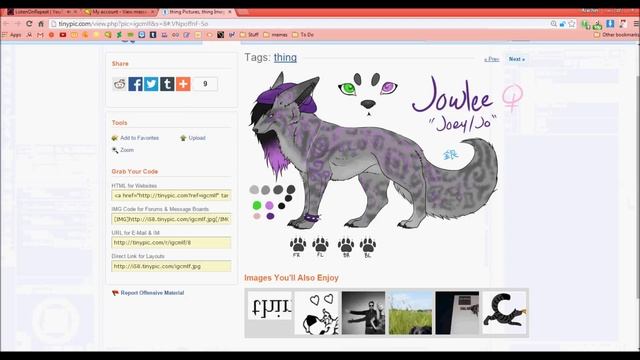
Task: Select the URL for E-Mail & IM field
Action: click(x=171, y=242)
